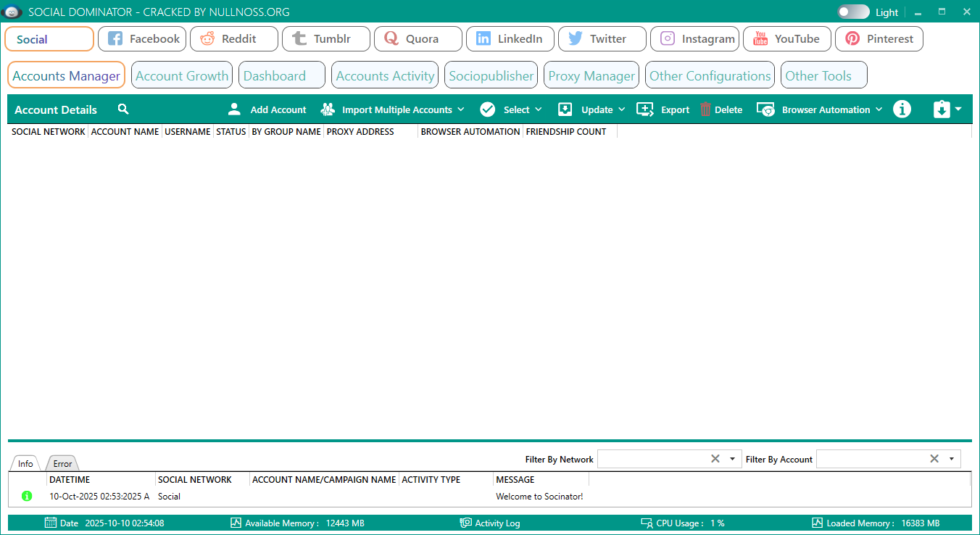Clear the Filter By Account field

934,459
